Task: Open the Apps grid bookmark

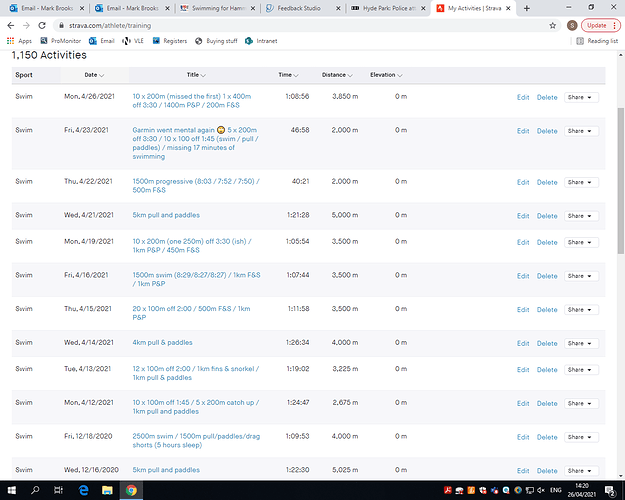Action: [x=19, y=41]
